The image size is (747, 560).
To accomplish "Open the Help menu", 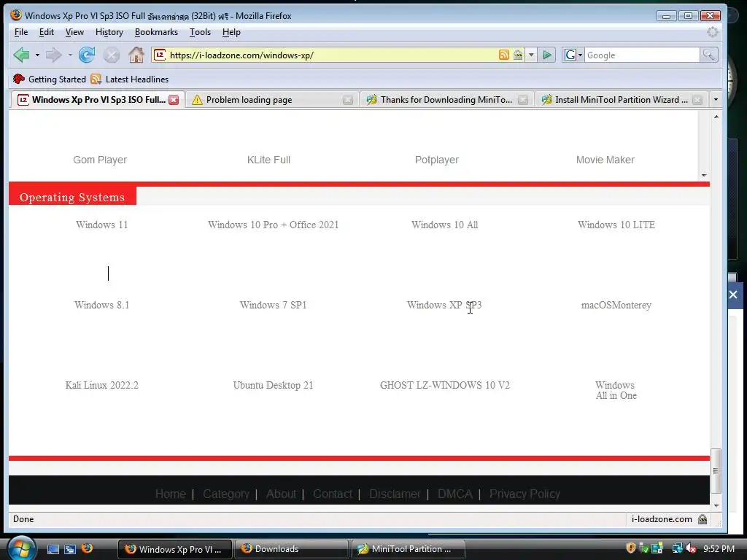I will (231, 32).
